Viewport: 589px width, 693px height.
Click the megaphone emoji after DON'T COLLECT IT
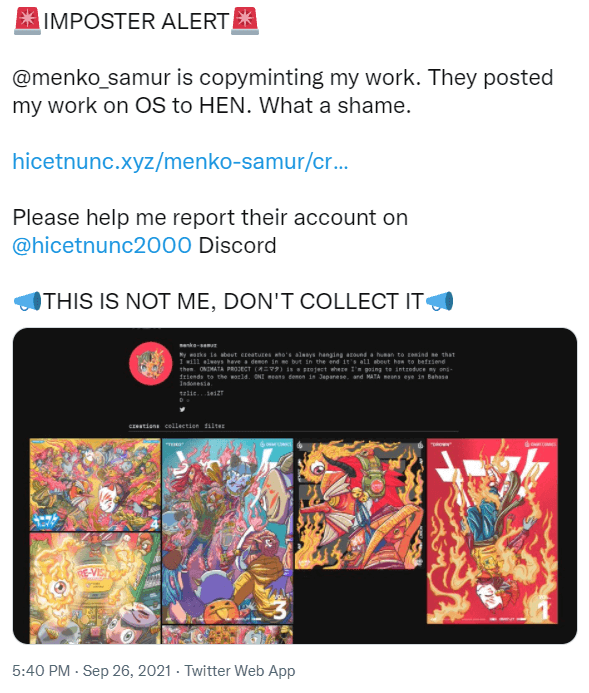point(439,301)
